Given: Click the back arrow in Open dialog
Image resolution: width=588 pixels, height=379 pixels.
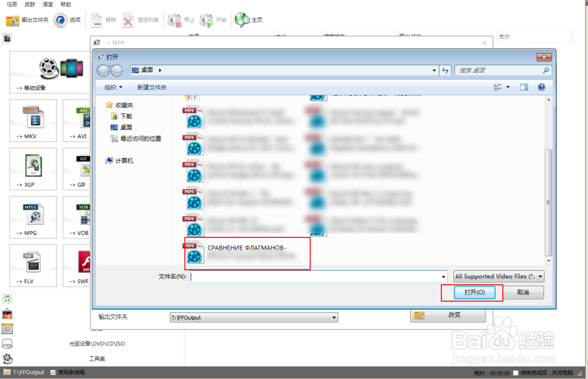Looking at the screenshot, I should [103, 70].
